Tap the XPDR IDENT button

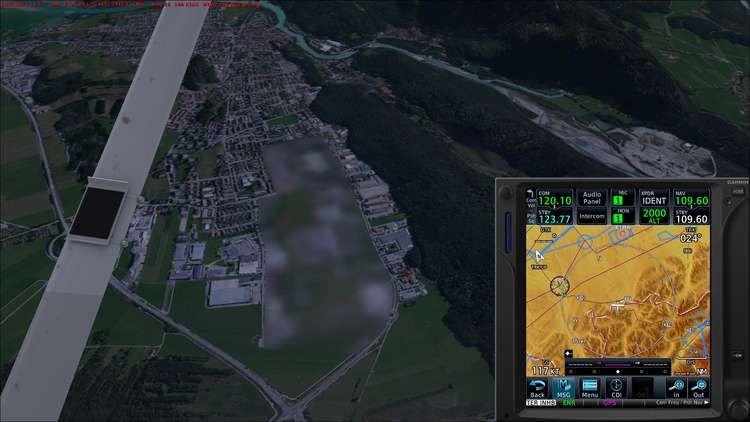[x=654, y=198]
